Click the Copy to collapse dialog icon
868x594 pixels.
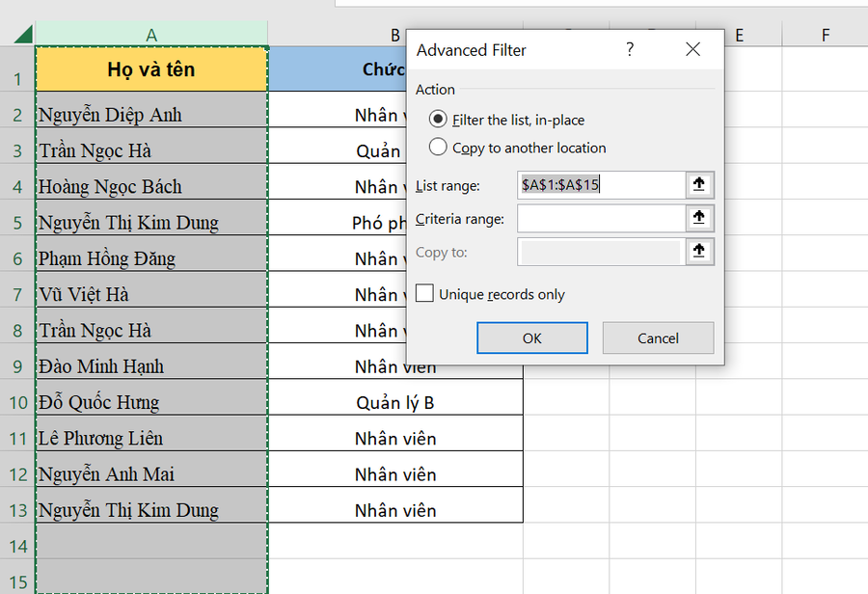pos(699,252)
